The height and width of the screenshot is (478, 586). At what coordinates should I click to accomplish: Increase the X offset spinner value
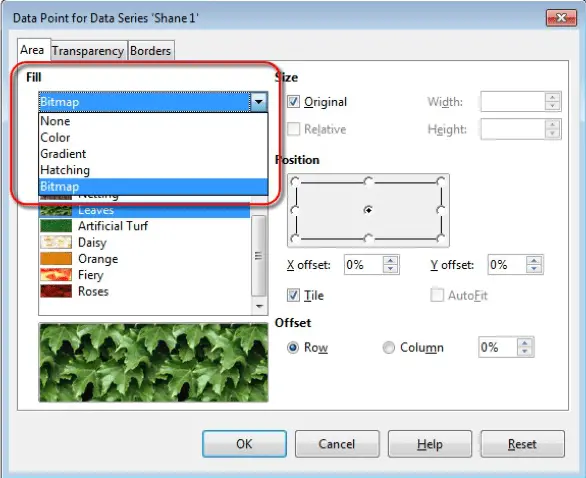391,260
